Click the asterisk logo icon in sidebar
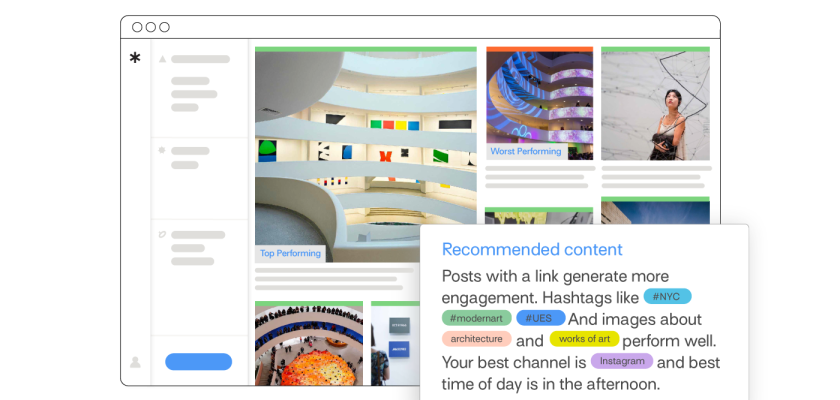The width and height of the screenshot is (840, 400). click(135, 59)
